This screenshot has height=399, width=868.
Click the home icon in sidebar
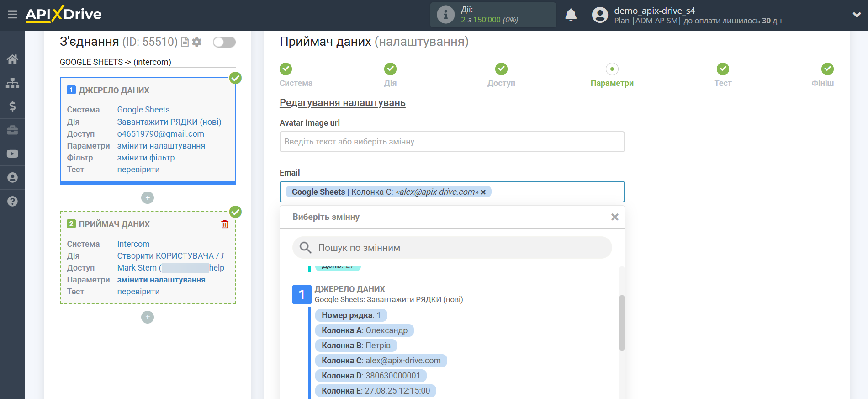[x=12, y=59]
